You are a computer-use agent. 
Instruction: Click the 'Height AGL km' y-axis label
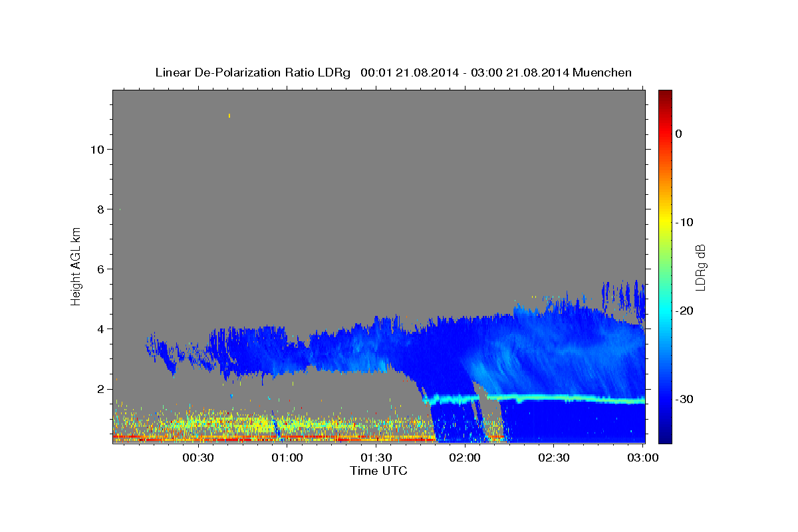point(76,266)
